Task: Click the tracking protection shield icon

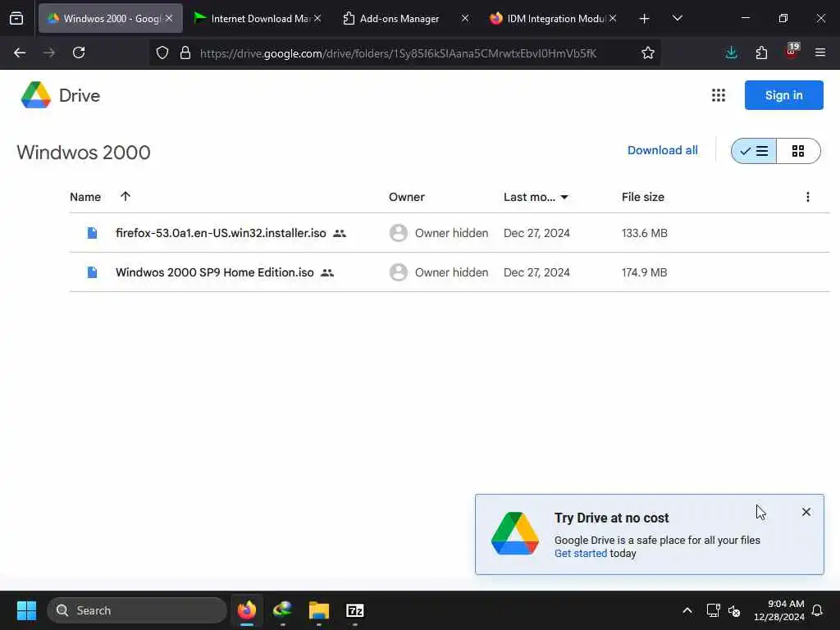Action: [162, 52]
